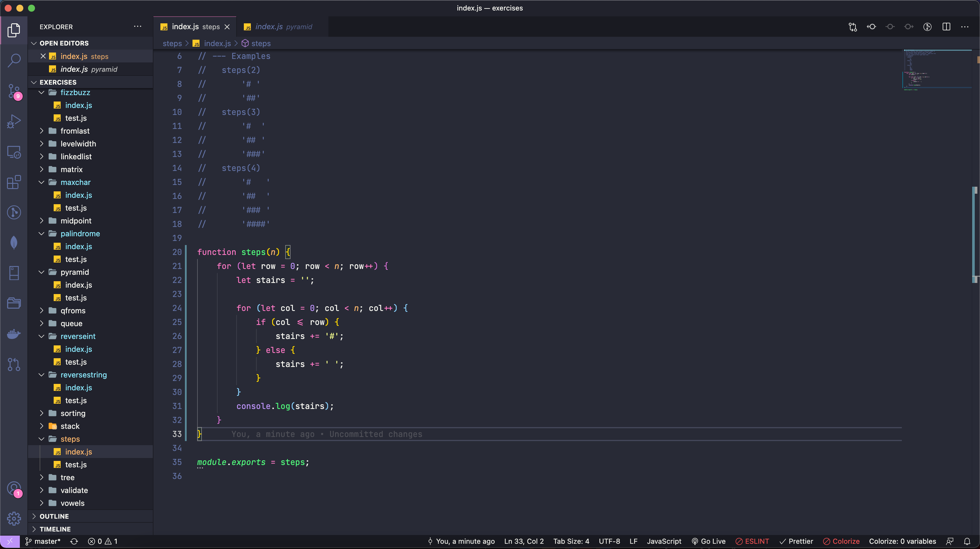Click the Synchronize Changes icon in status bar

tap(74, 541)
